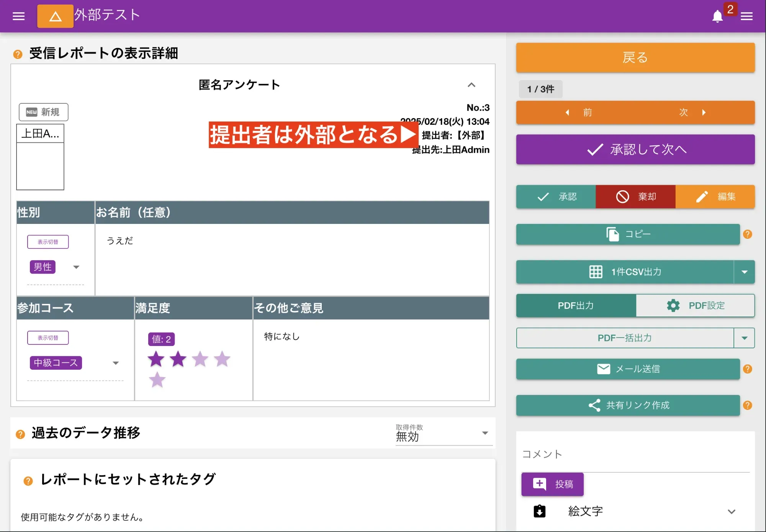Image resolution: width=766 pixels, height=532 pixels.
Task: Click the copy icon on コピー button
Action: coord(612,234)
